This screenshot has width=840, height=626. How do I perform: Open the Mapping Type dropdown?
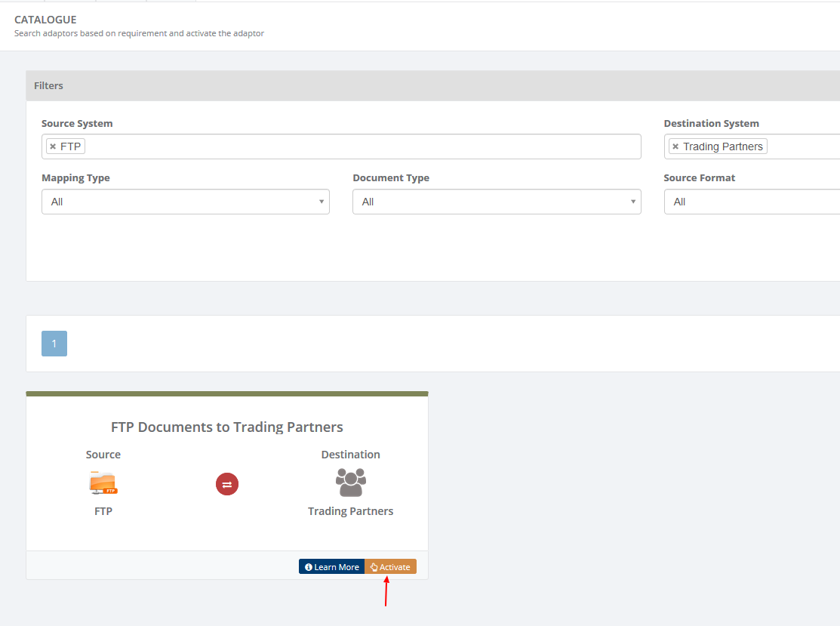186,202
